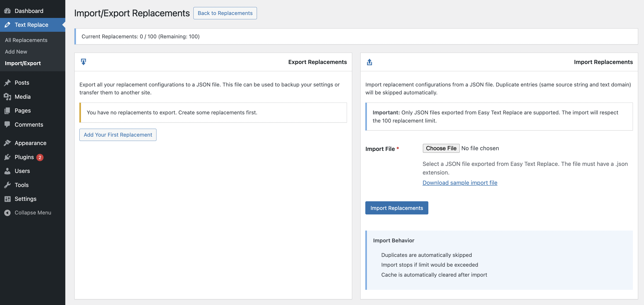Screen dimensions: 644x305
Task: Select the Tools wrench icon
Action: (7, 185)
